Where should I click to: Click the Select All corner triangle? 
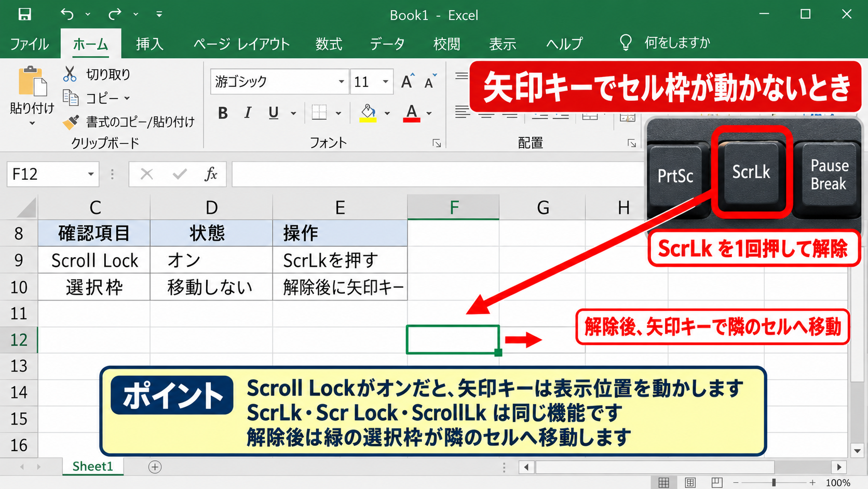tap(26, 207)
